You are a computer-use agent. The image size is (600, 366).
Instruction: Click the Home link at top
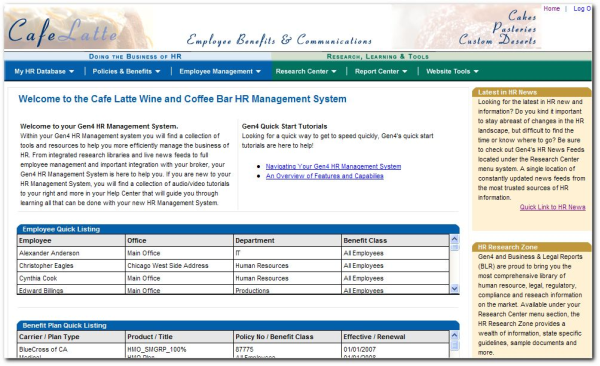(x=551, y=8)
